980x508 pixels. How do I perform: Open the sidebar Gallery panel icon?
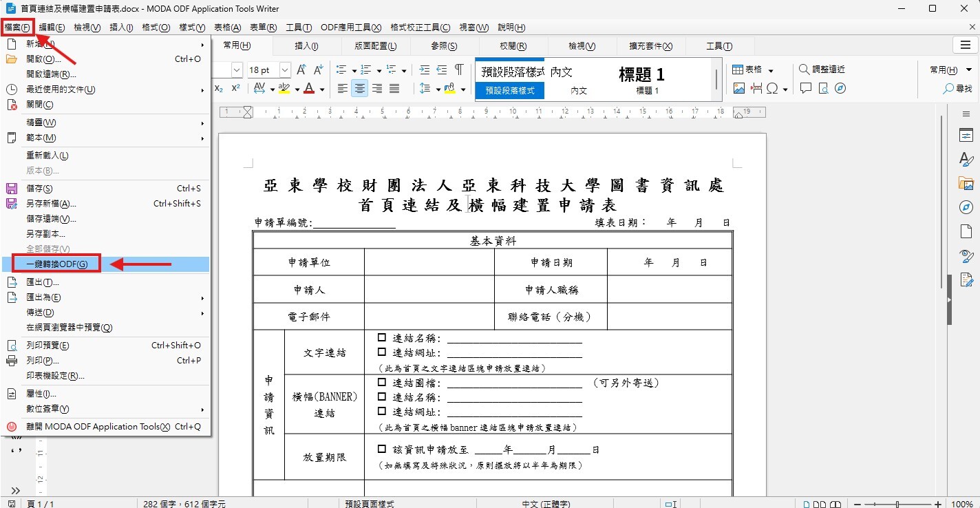[966, 184]
